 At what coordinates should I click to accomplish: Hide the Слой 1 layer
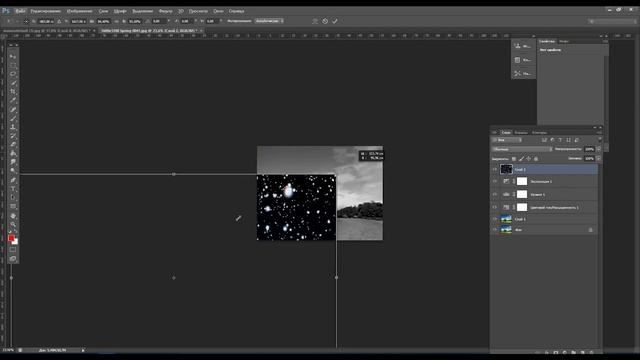pyautogui.click(x=495, y=219)
